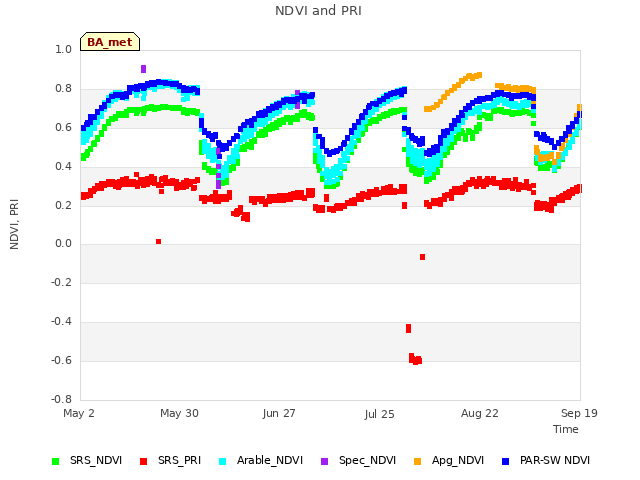Viewport: 640px width, 480px height.
Task: Click the Aug 22 x-axis tick label
Action: [480, 413]
